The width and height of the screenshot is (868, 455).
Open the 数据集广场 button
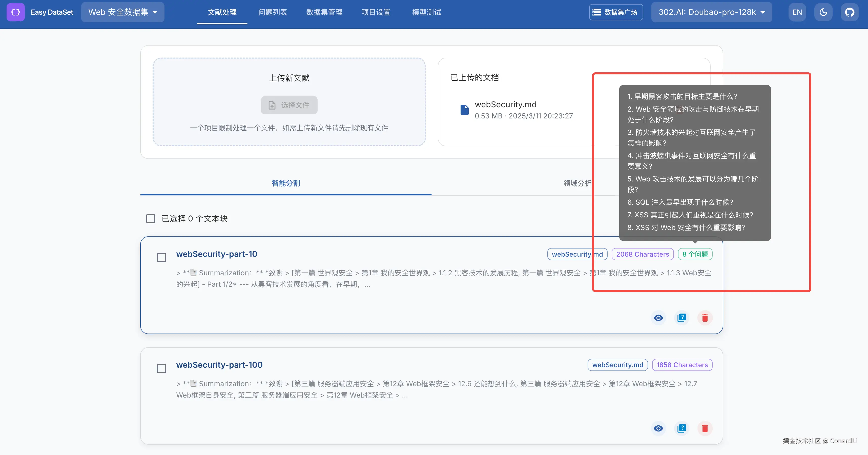click(x=616, y=12)
